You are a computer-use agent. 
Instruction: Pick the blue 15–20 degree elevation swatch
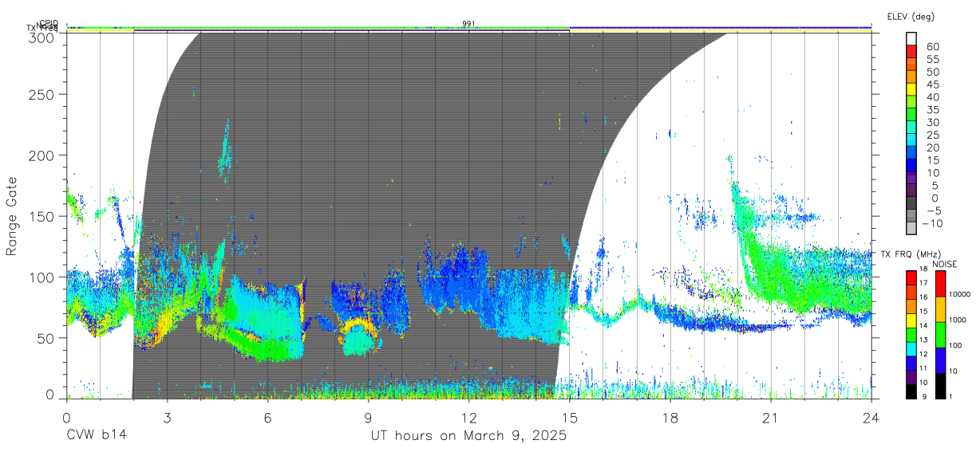[912, 153]
